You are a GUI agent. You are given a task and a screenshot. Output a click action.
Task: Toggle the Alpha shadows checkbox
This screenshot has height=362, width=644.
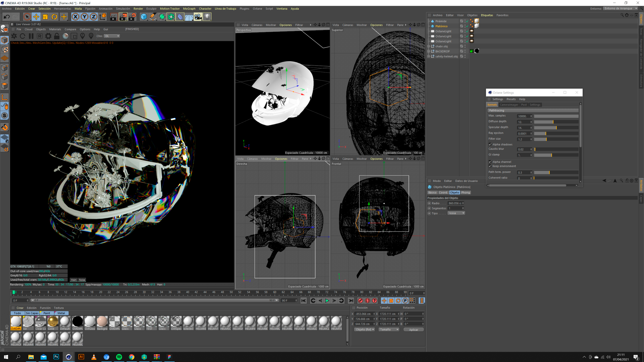[x=490, y=144]
